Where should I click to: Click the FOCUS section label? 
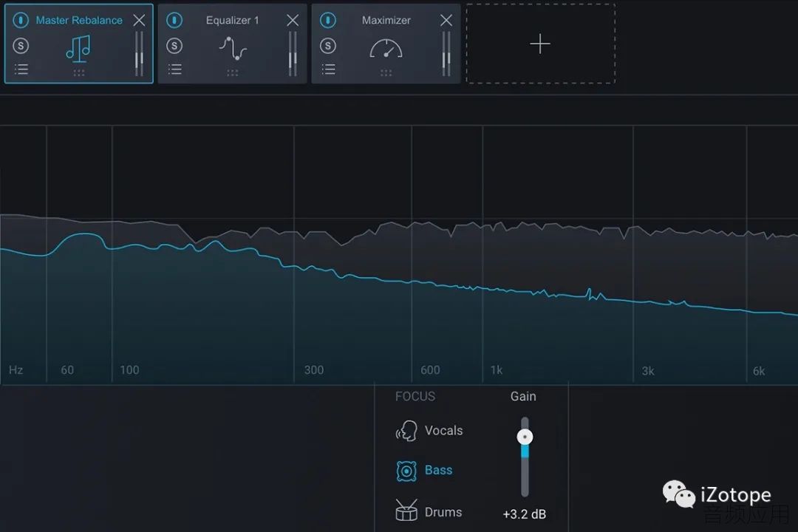415,397
